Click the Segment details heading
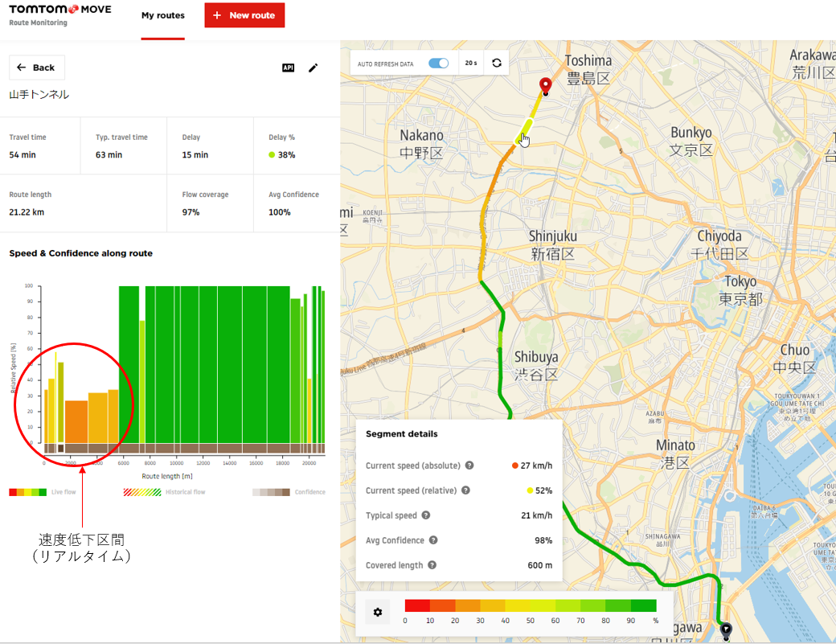 401,434
